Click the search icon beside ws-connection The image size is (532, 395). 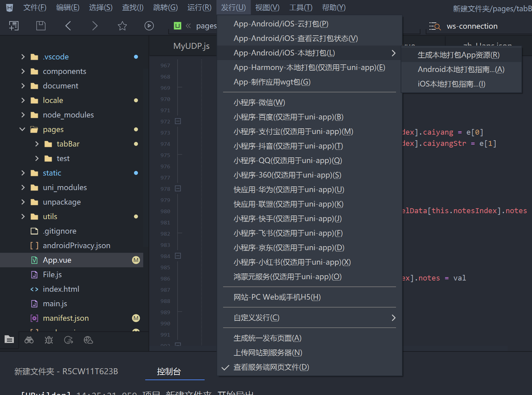pos(435,26)
